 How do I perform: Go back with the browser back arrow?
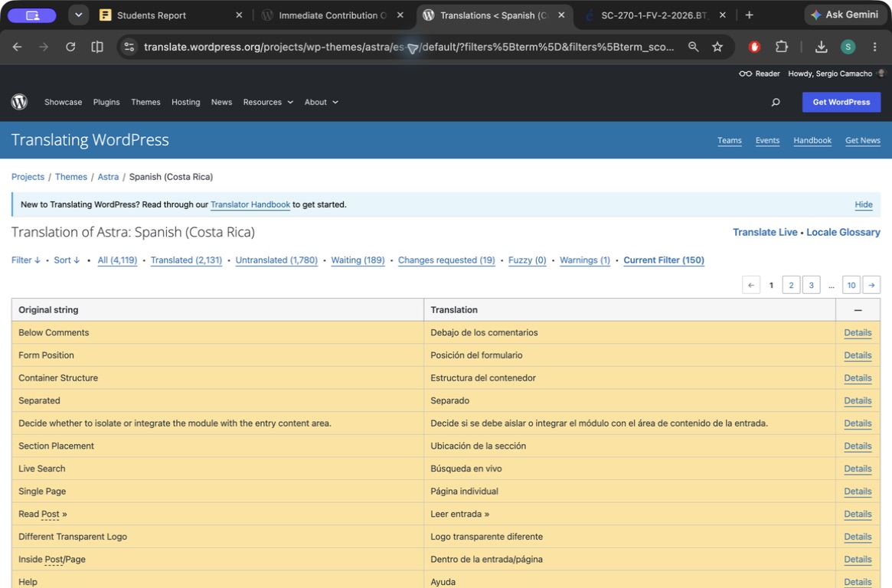pyautogui.click(x=17, y=47)
